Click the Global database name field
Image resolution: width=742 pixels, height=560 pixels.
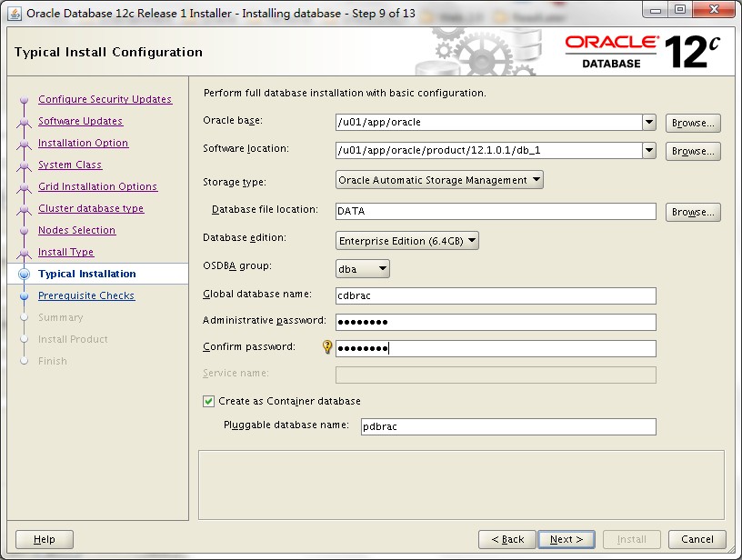[496, 295]
